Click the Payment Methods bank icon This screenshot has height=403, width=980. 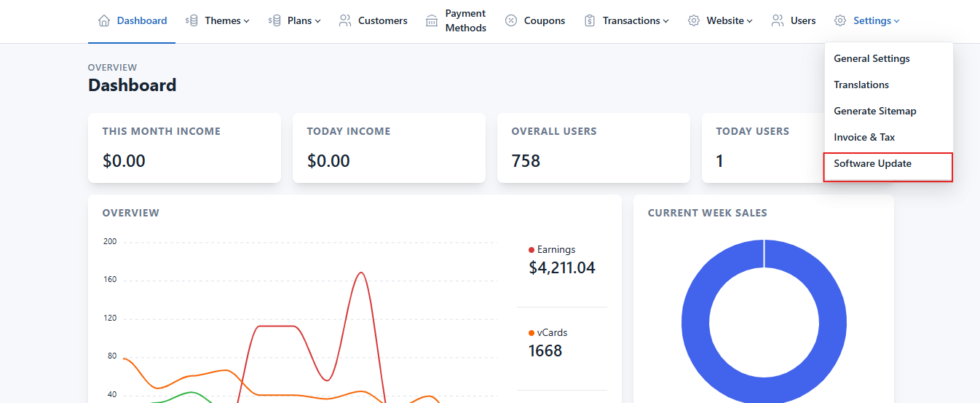point(432,20)
